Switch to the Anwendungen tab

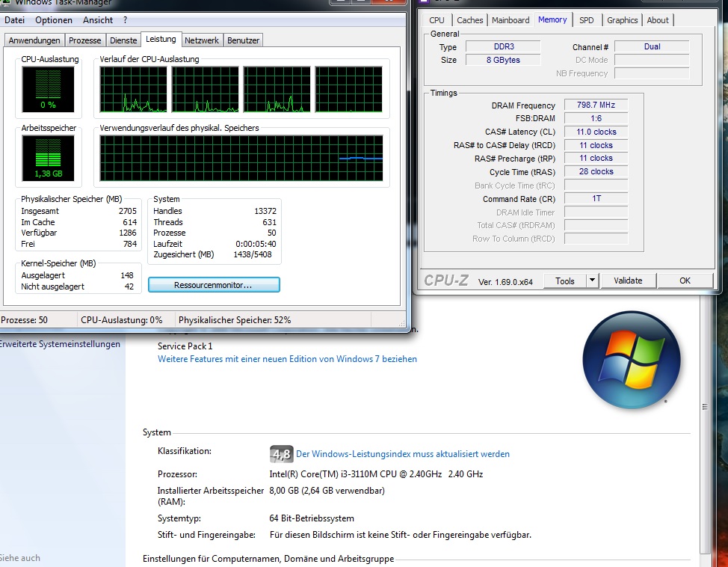tap(34, 40)
